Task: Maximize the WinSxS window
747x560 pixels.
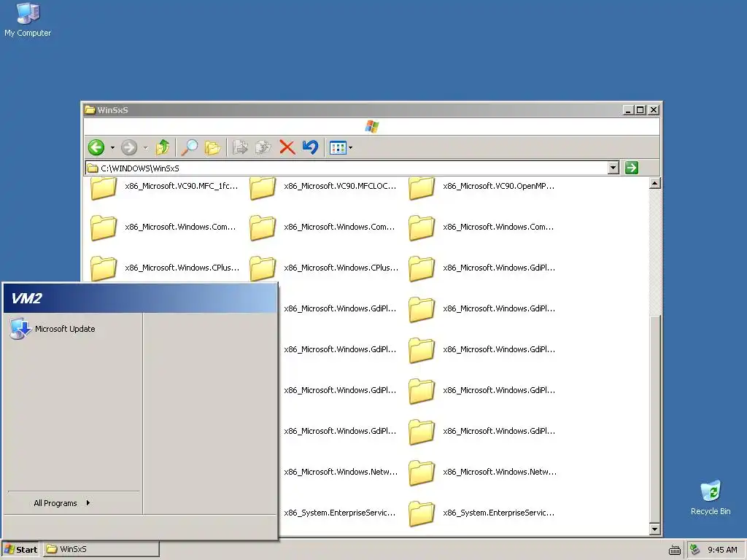Action: point(640,110)
